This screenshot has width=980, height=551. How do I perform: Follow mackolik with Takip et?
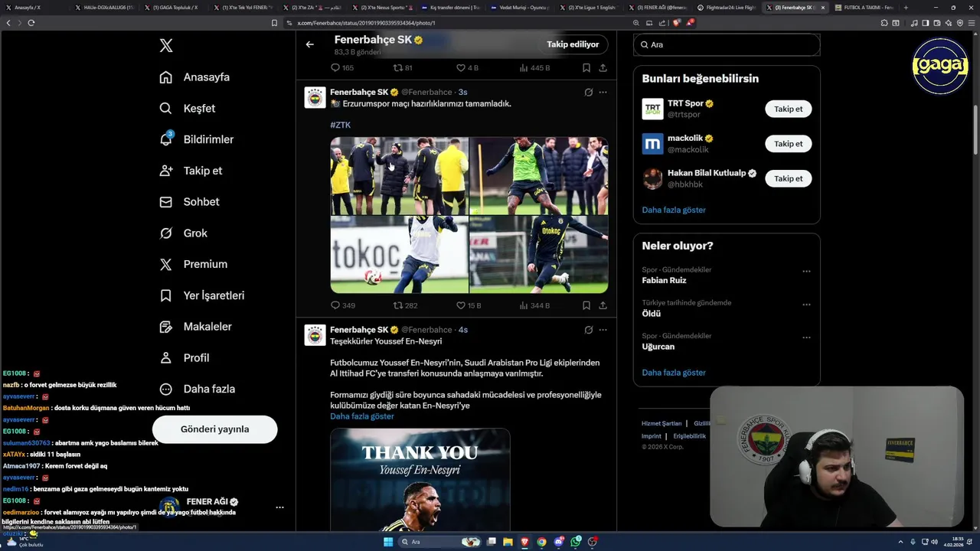pyautogui.click(x=788, y=144)
